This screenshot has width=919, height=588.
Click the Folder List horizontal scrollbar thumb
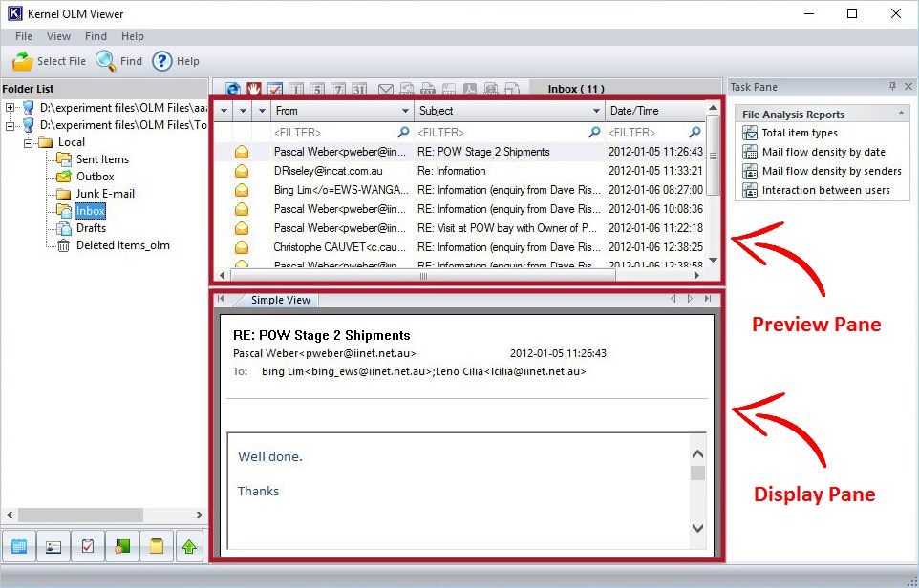80,514
